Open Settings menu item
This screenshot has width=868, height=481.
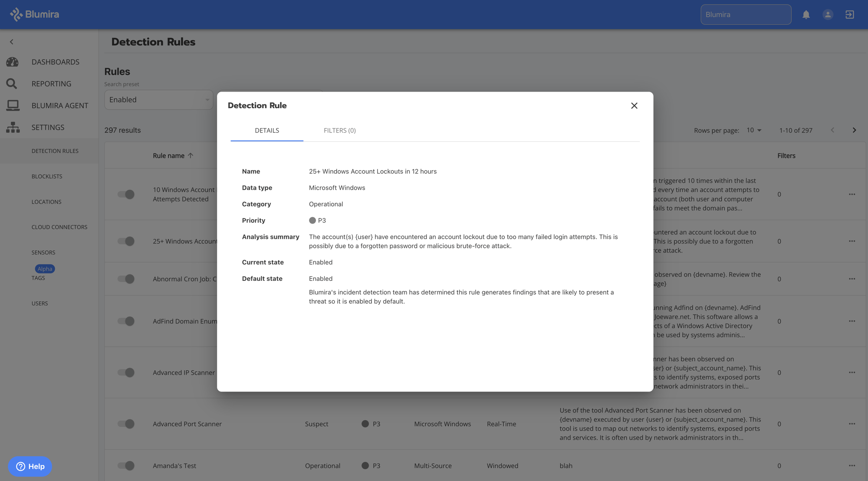(x=48, y=127)
